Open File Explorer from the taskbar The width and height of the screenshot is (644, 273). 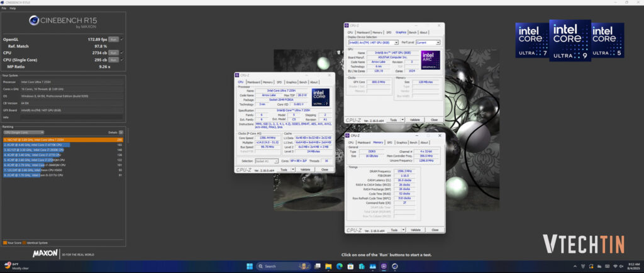point(328,266)
